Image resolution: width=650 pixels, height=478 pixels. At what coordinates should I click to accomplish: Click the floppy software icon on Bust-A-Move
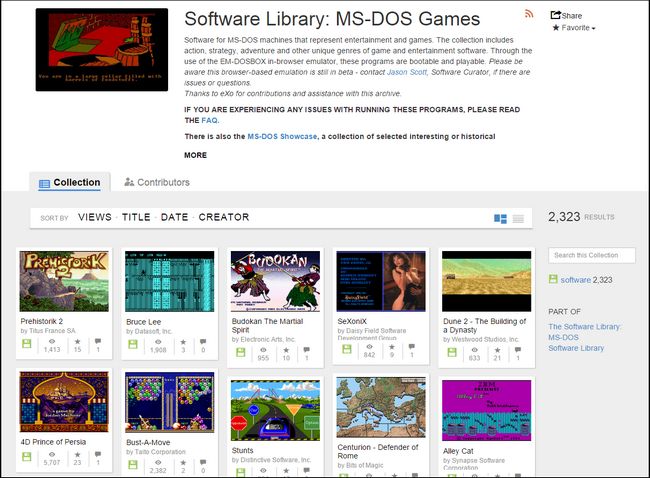coord(133,464)
